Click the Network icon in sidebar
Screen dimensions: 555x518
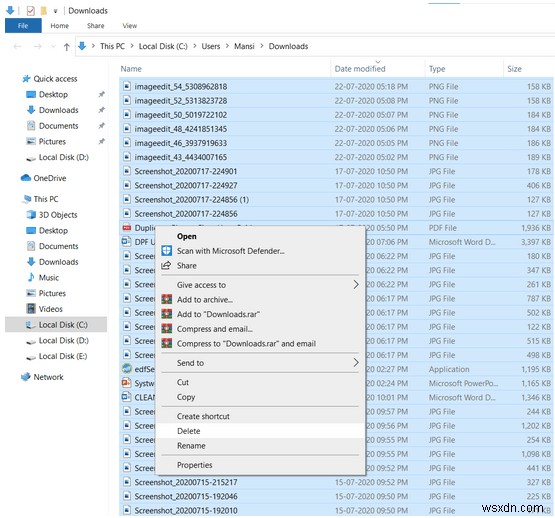26,377
